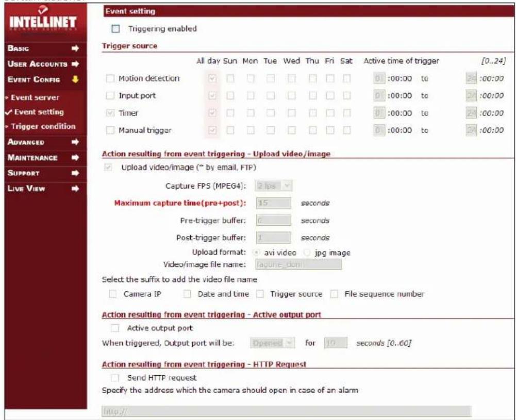
Task: Expand the Basic menu arrow
Action: point(75,48)
